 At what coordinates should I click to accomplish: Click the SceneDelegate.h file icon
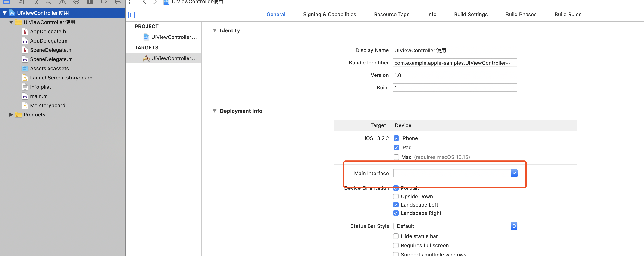coord(25,50)
